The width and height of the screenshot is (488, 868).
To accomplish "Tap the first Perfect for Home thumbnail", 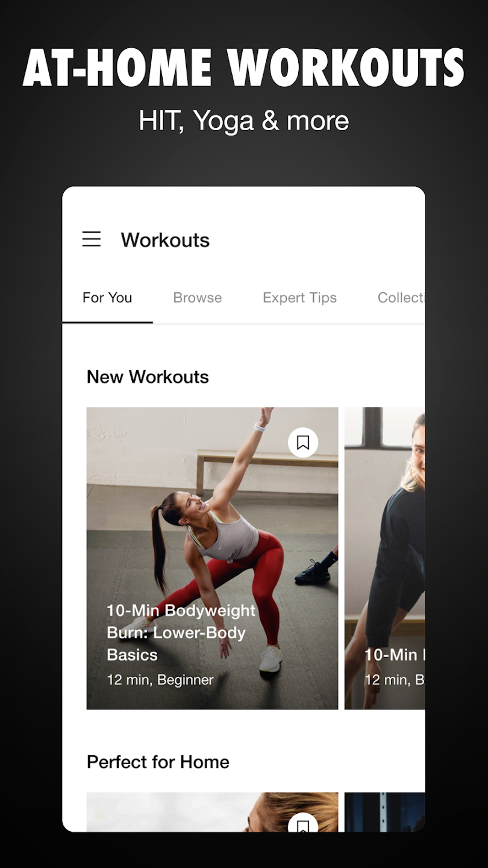I will coord(212,812).
